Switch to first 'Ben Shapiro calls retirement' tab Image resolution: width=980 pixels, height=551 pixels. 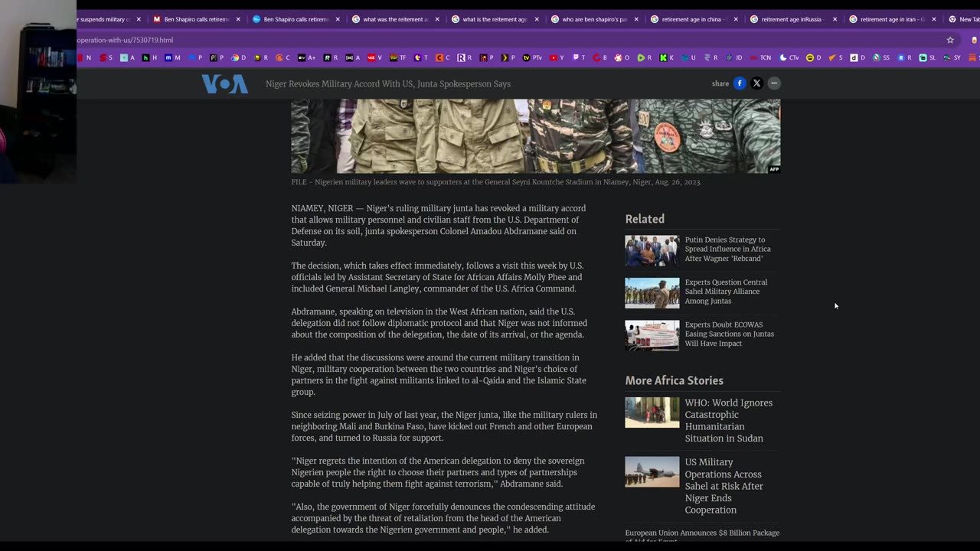[195, 19]
